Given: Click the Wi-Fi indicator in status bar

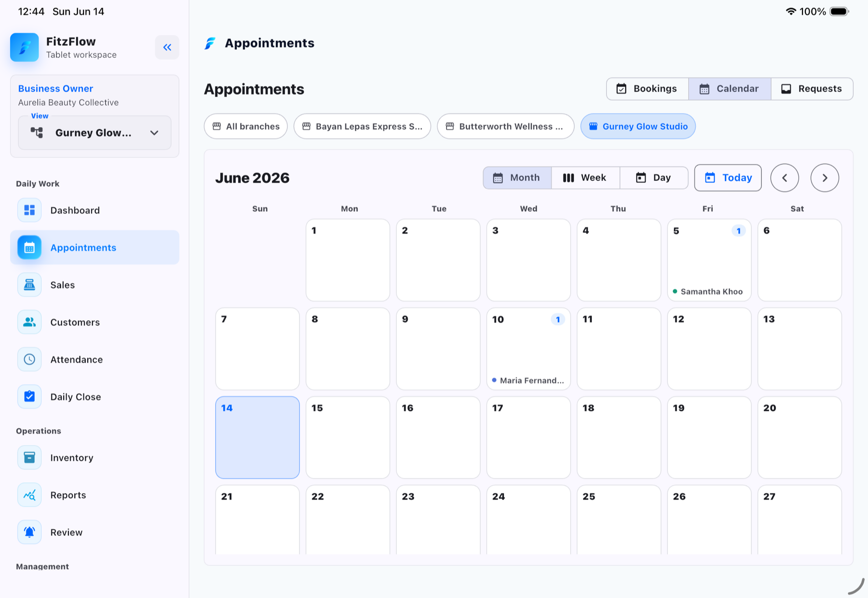Looking at the screenshot, I should click(791, 12).
